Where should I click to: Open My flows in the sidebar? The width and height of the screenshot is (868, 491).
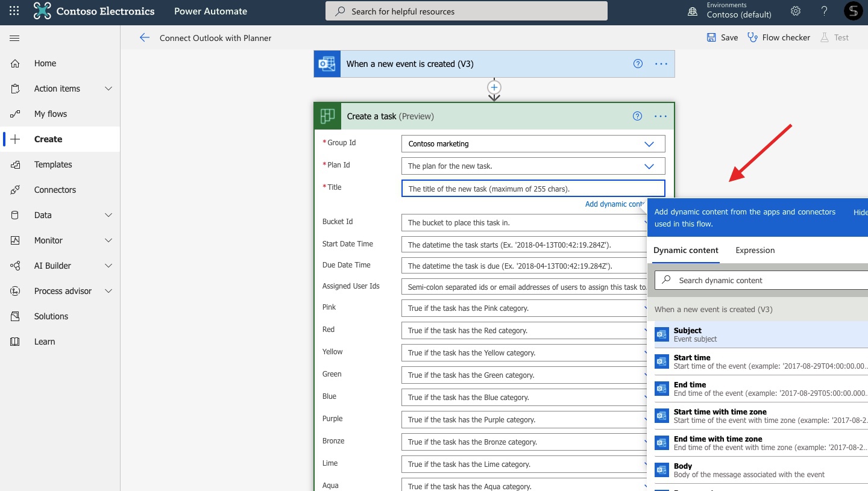click(x=60, y=114)
